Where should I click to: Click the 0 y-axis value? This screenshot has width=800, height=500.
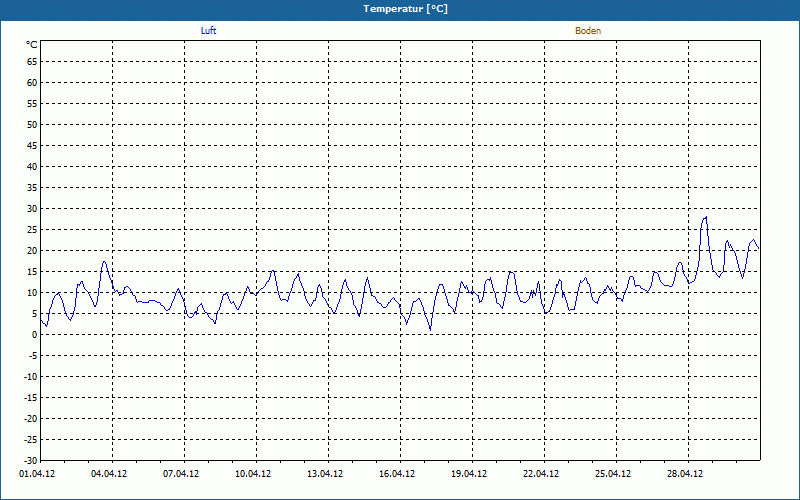pos(35,335)
